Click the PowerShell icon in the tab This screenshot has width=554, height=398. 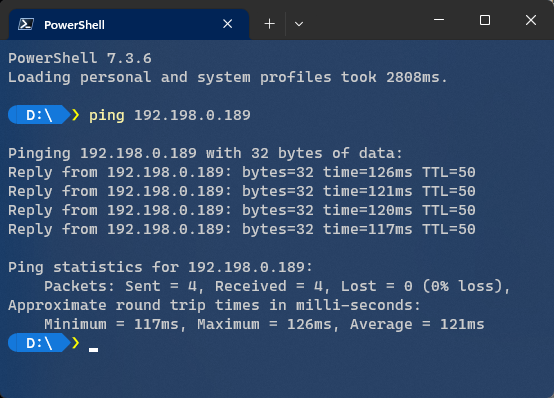pos(26,24)
